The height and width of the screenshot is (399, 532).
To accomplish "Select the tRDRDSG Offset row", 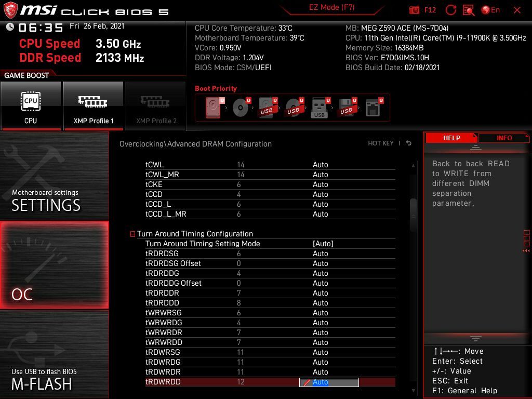I will (x=270, y=263).
